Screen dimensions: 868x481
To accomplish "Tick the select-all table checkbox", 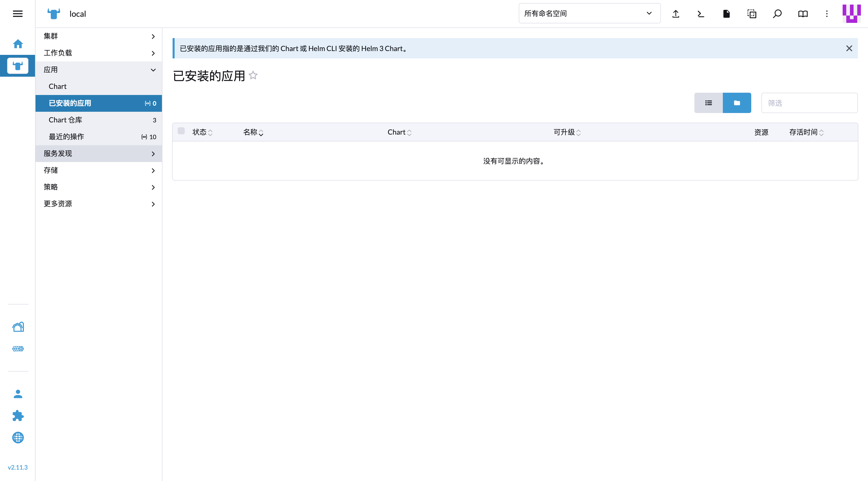I will tap(181, 131).
